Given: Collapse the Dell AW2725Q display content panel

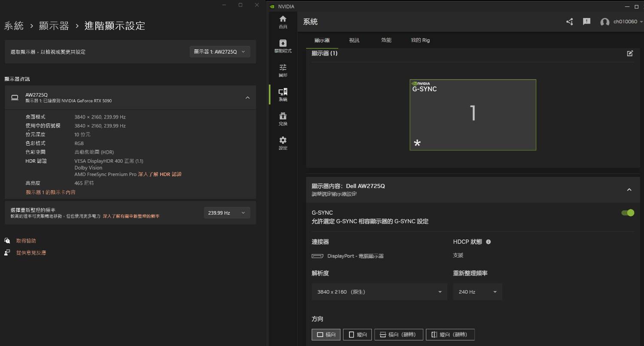Looking at the screenshot, I should [x=629, y=190].
